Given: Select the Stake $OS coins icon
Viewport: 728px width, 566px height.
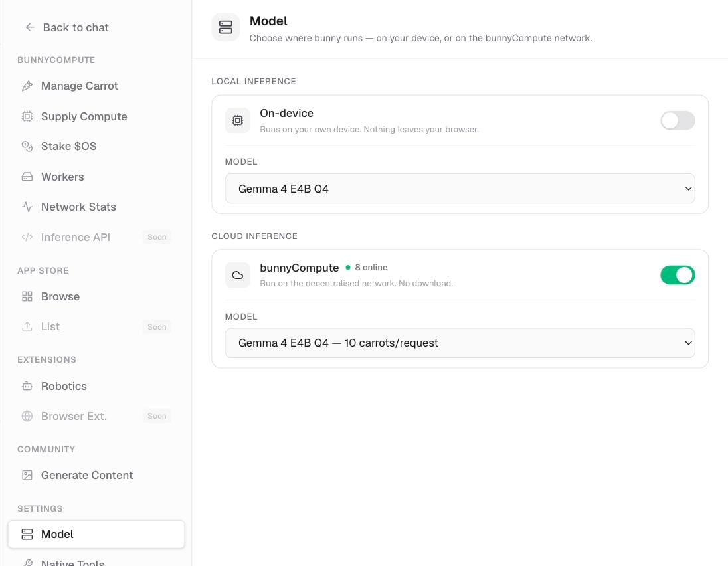Looking at the screenshot, I should pos(27,146).
